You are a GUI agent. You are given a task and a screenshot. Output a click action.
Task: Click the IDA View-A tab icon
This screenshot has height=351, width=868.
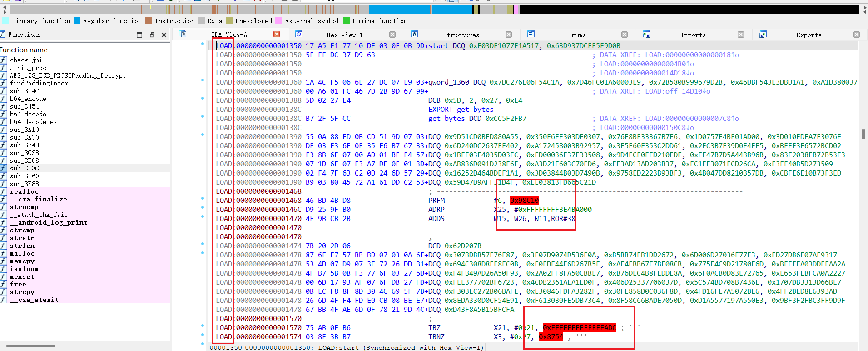click(183, 34)
